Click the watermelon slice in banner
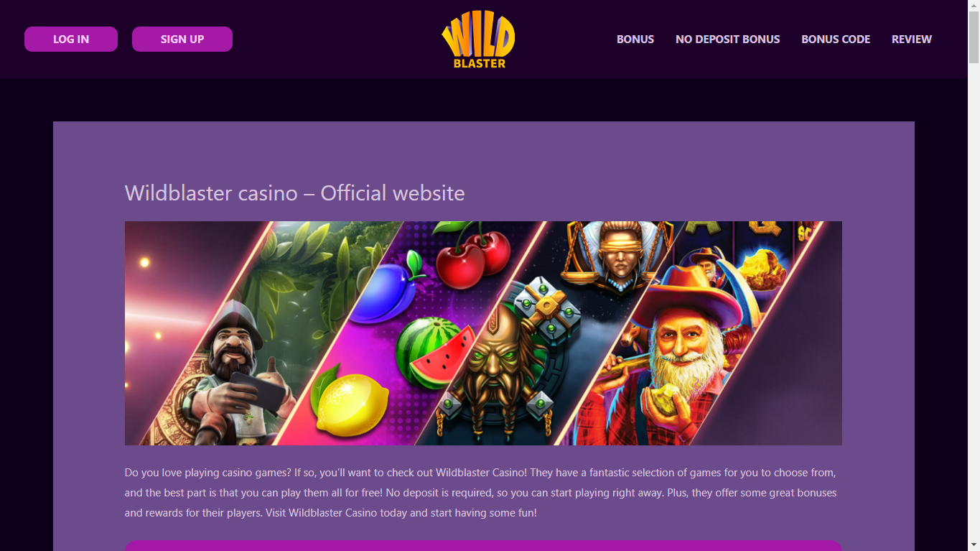Image resolution: width=980 pixels, height=551 pixels. click(x=436, y=354)
